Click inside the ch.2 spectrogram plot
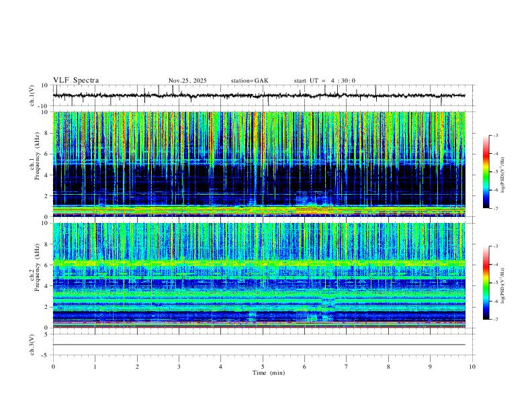 click(x=259, y=275)
